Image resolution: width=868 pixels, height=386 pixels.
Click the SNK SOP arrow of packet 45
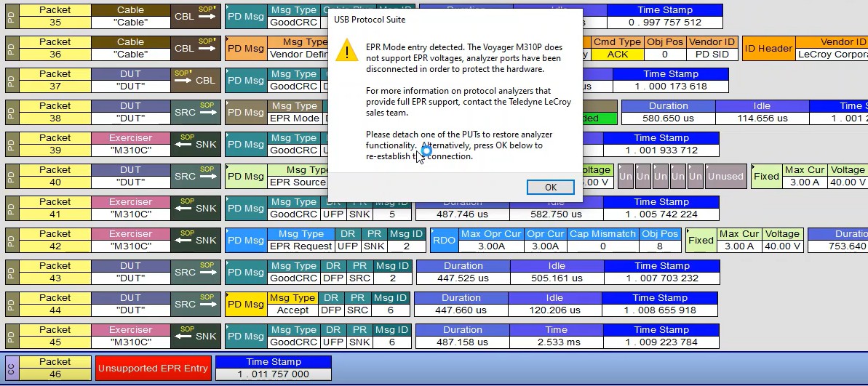coord(196,337)
